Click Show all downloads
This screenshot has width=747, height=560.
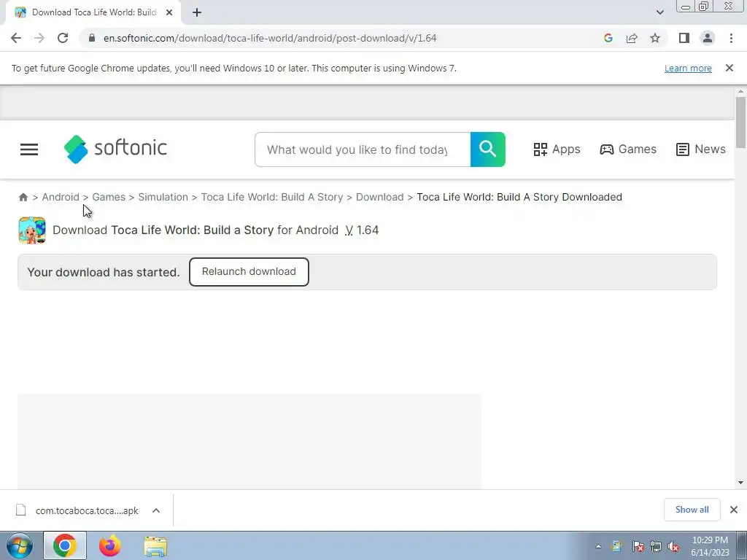[x=692, y=510]
